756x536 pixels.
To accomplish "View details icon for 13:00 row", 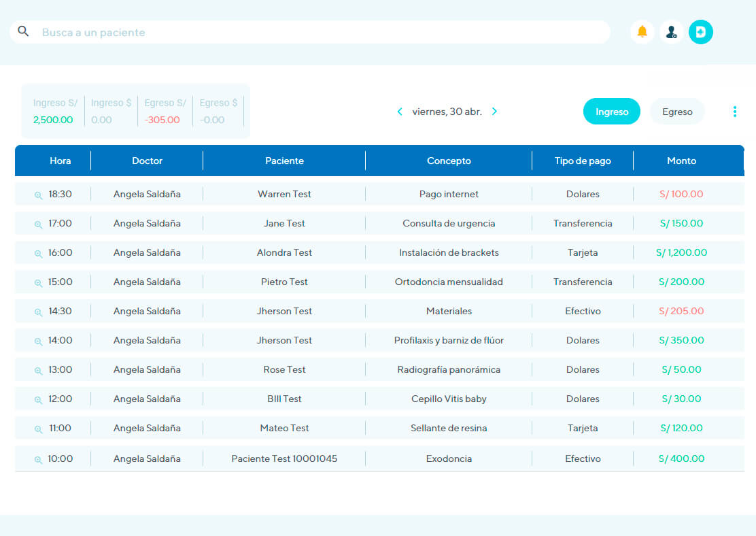I will coord(38,371).
